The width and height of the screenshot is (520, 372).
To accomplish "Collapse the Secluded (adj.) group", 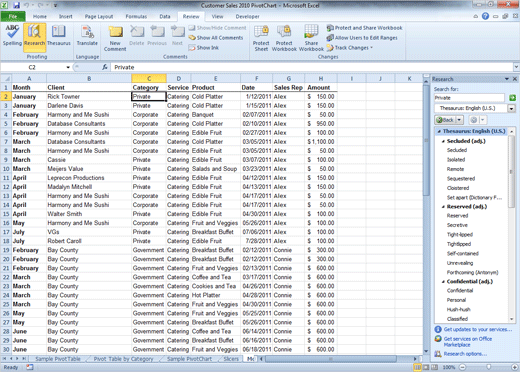I will (443, 141).
